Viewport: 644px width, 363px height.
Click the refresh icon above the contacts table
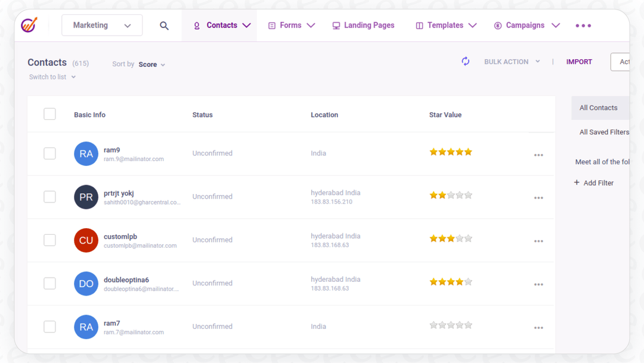point(465,61)
